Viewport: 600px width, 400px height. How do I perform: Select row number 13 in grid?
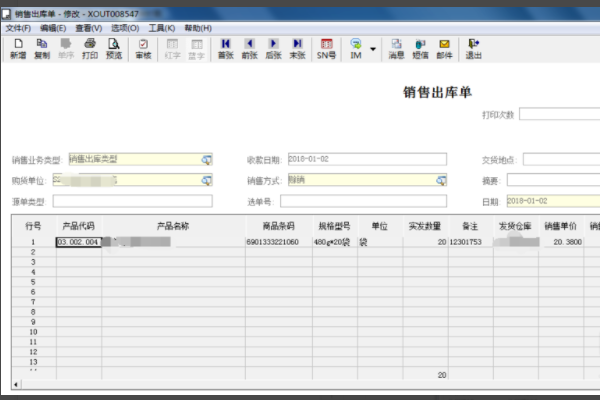pyautogui.click(x=34, y=362)
